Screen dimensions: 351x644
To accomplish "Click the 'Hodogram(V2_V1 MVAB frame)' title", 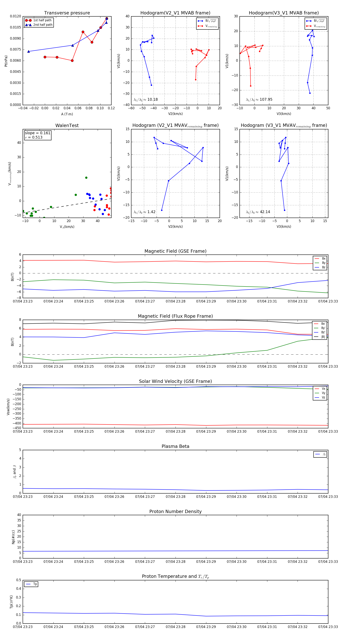I will [175, 13].
